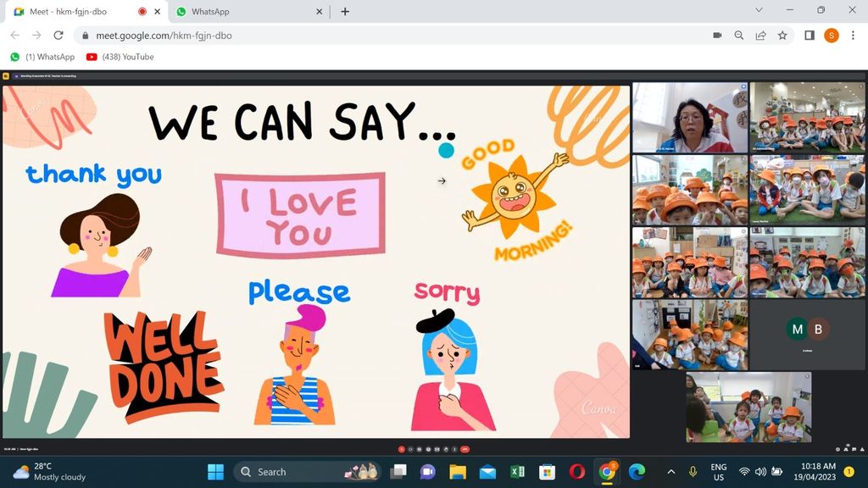Open a new browser tab
Image resolution: width=868 pixels, height=488 pixels.
pos(345,11)
